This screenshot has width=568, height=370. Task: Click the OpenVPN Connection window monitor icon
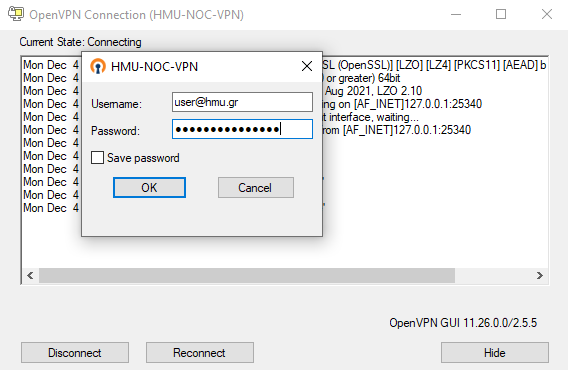pos(16,14)
